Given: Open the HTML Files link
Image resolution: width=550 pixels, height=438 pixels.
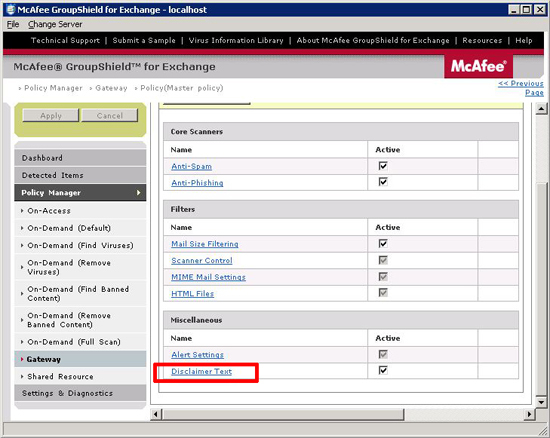Looking at the screenshot, I should (x=192, y=294).
